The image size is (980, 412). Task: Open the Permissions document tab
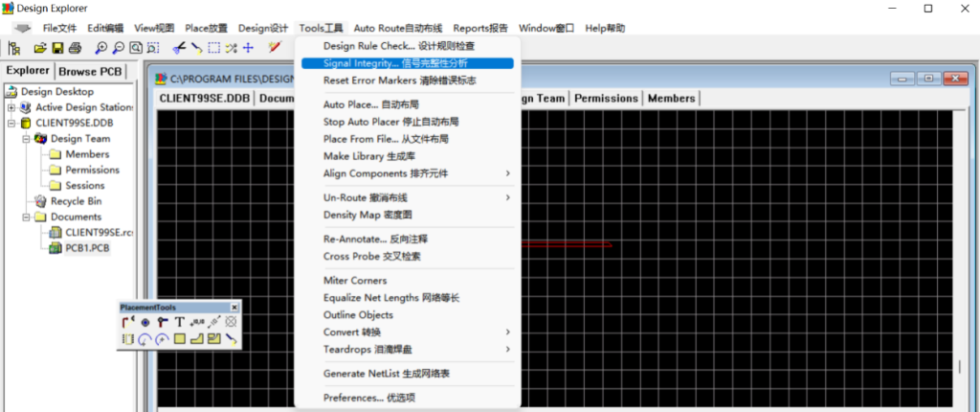606,98
